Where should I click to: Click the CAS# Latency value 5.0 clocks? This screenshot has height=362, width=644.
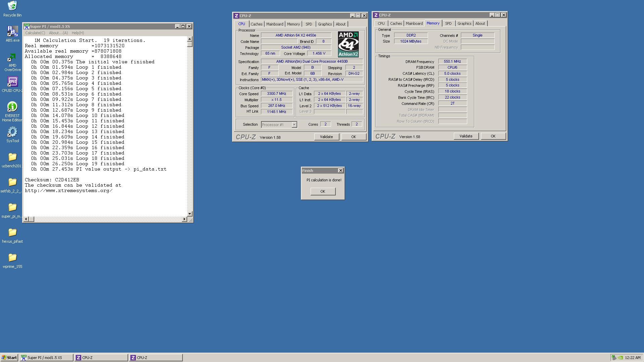[452, 74]
